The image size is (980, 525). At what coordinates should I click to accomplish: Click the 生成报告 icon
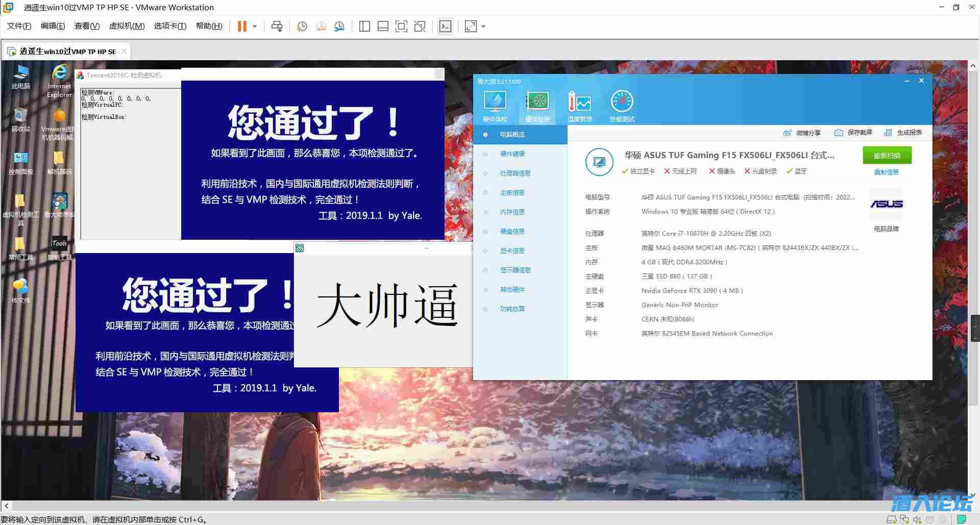pyautogui.click(x=889, y=132)
